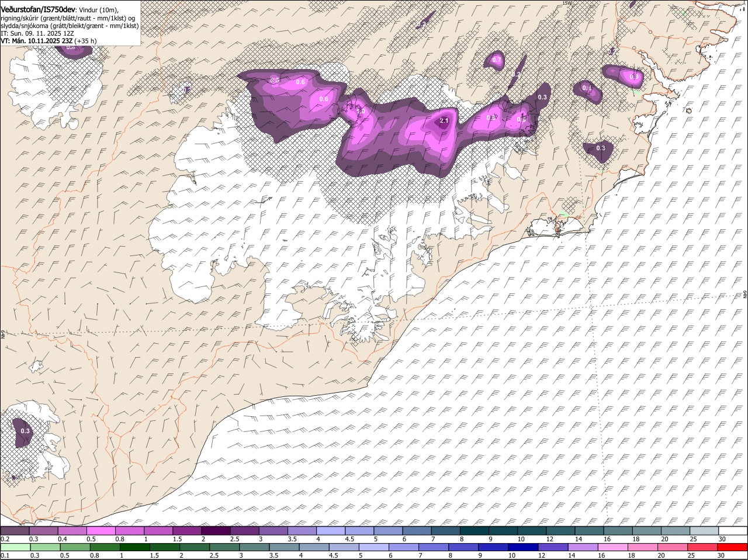
Task: Select rain legend swatch between 14 and 16
Action: tap(583, 547)
